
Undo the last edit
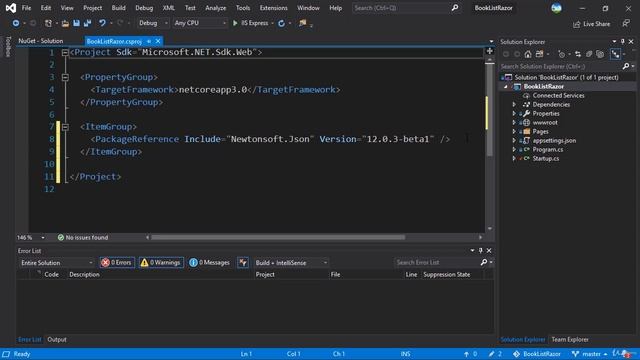pos(102,23)
